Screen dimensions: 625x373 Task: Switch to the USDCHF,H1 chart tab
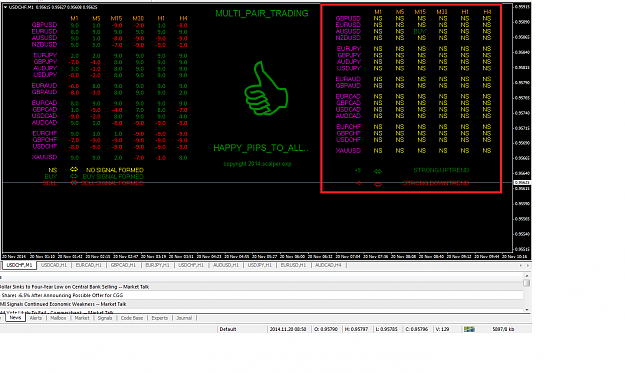(x=191, y=265)
